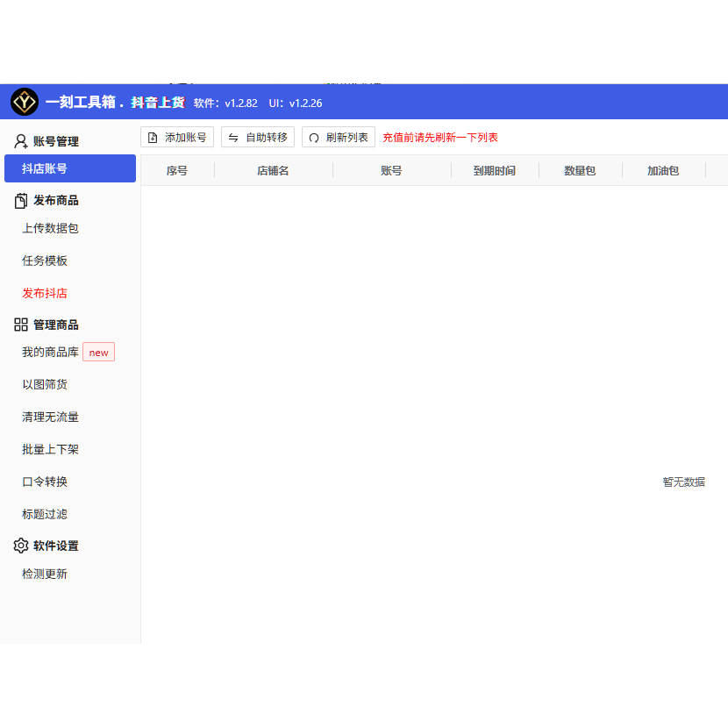Click the 添加账号 add-account icon

click(x=153, y=137)
